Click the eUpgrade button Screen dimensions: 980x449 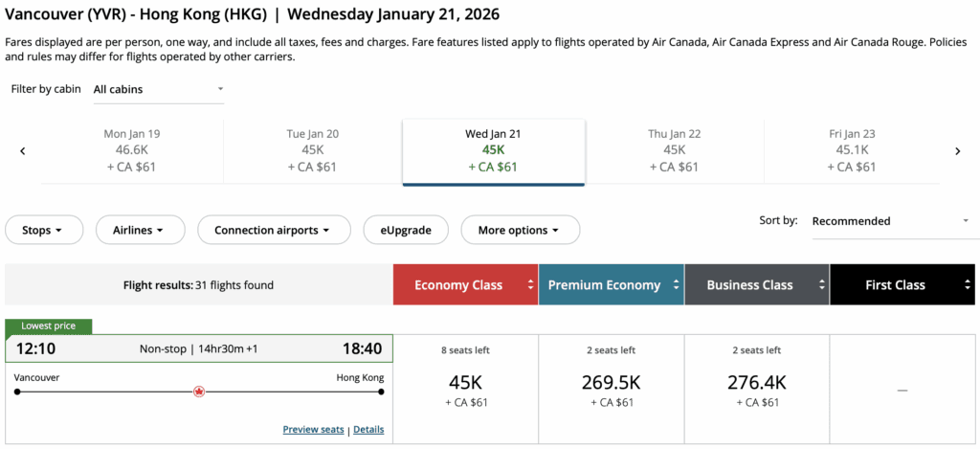coord(406,230)
